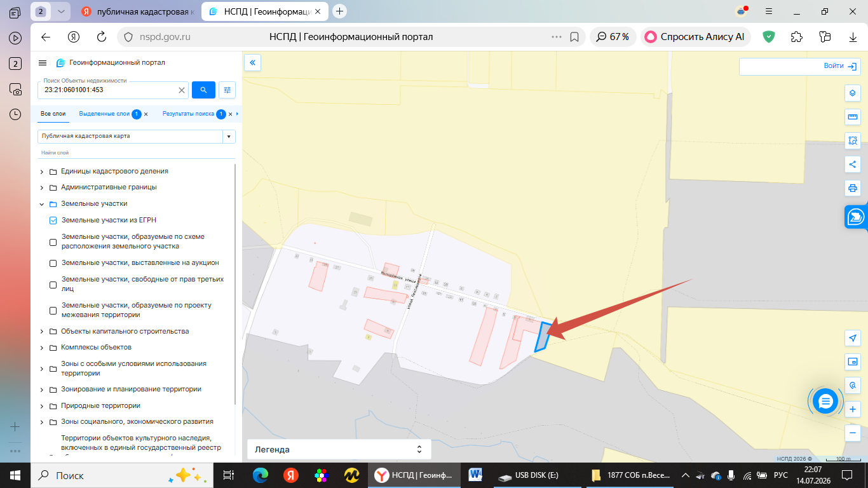Open a new browser tab

click(340, 11)
